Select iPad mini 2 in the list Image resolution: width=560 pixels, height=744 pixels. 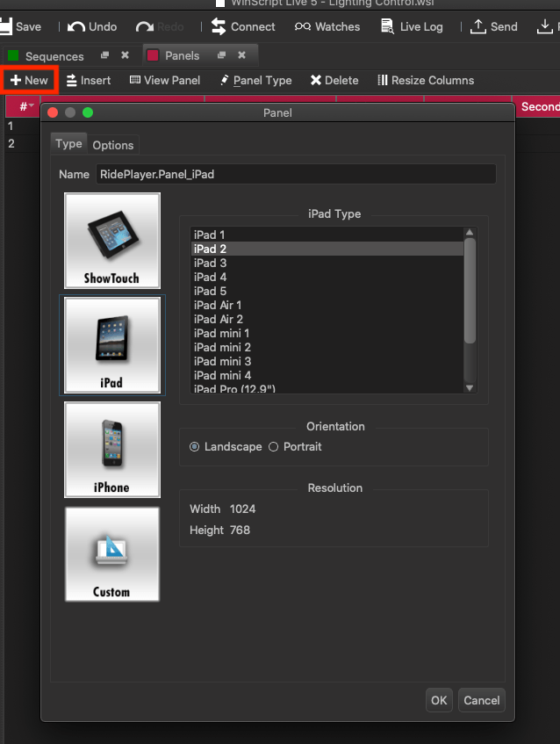click(327, 347)
